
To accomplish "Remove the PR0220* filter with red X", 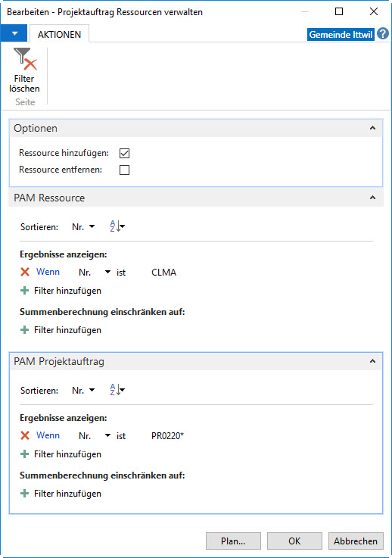I will (25, 435).
